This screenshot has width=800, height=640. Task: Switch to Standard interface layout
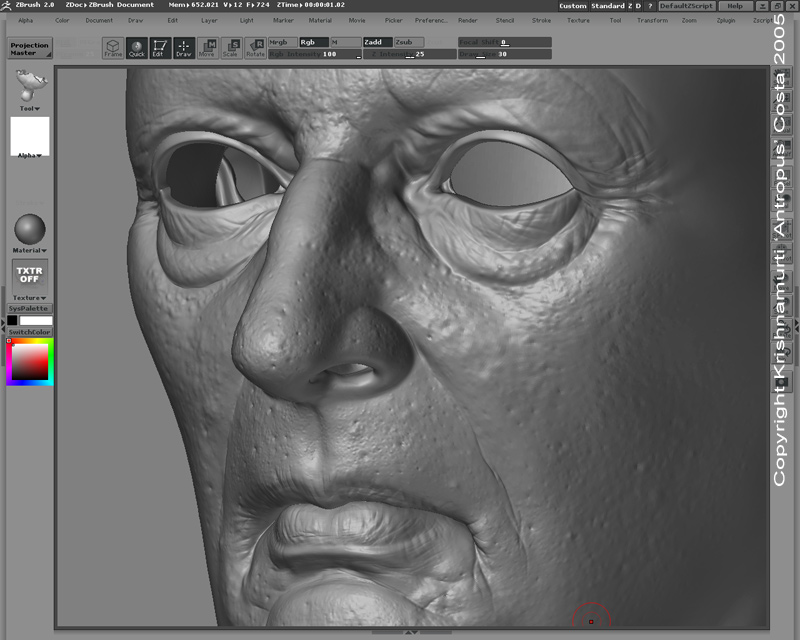608,6
